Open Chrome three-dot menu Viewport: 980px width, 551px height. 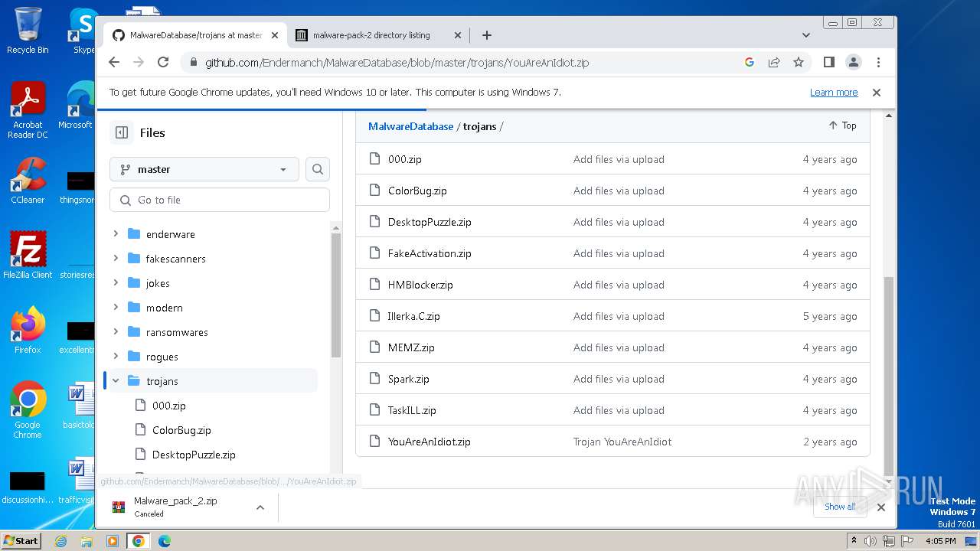tap(878, 62)
